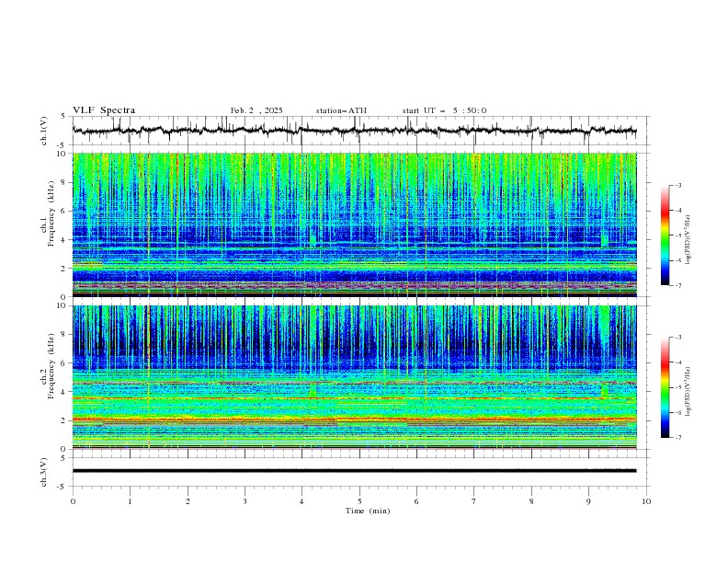This screenshot has height=563, width=728.
Task: Click the time axis tick label '0'
Action: click(x=73, y=501)
